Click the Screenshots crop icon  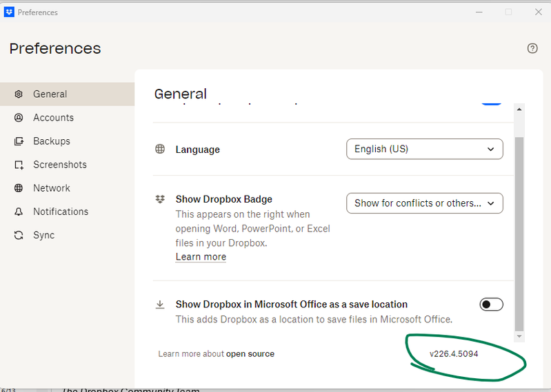(19, 165)
